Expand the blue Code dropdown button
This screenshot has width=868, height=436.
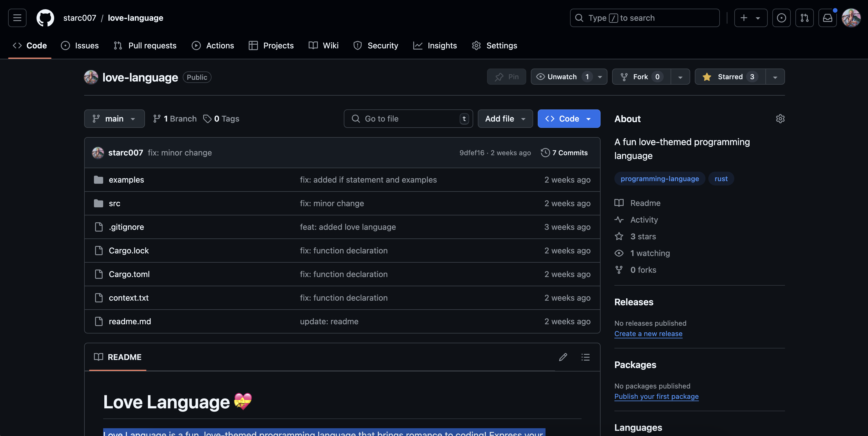569,119
